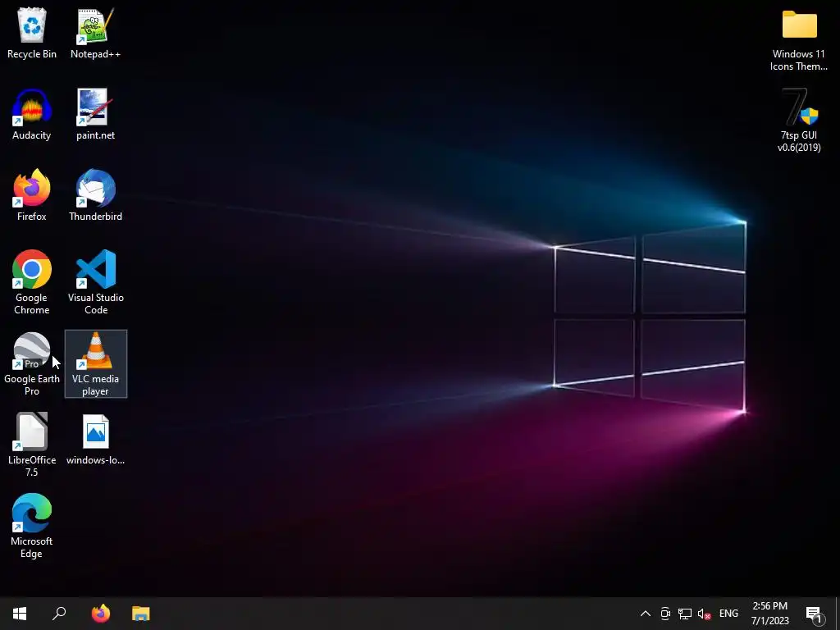This screenshot has height=630, width=840.
Task: Switch input language ENG indicator
Action: pos(728,614)
